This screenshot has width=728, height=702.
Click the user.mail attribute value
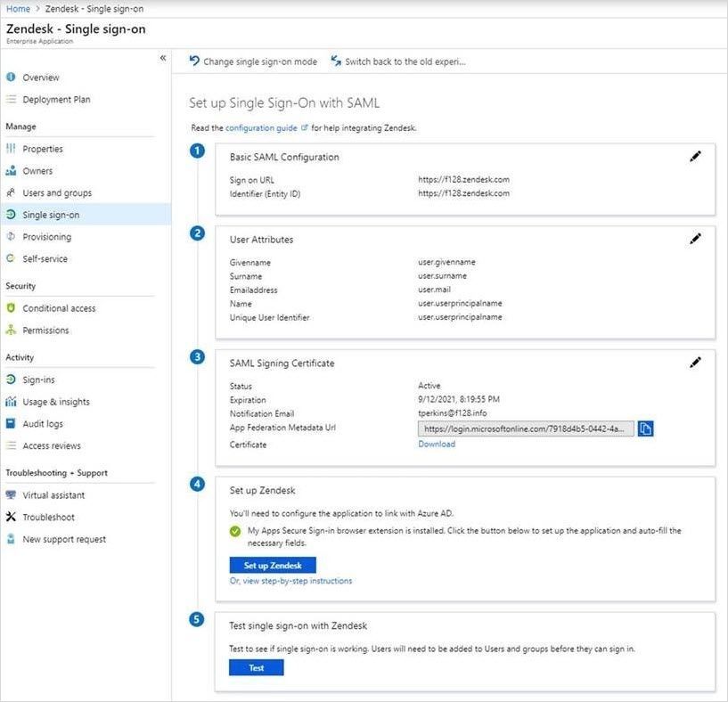click(434, 290)
